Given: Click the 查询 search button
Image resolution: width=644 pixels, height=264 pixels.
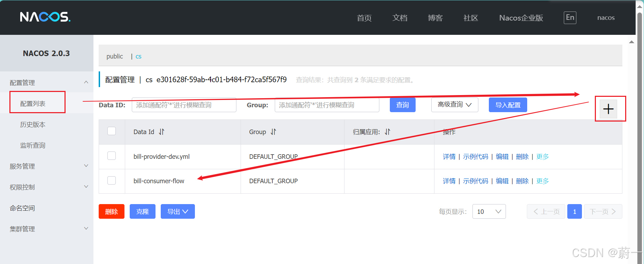Looking at the screenshot, I should coord(403,105).
